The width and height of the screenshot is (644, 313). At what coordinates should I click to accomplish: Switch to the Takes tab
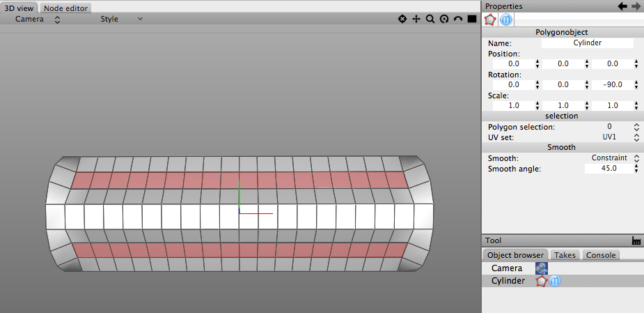[x=565, y=255]
